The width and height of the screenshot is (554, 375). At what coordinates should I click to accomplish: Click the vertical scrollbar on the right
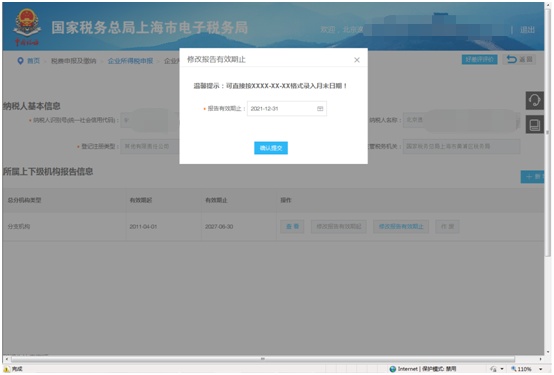click(x=548, y=133)
